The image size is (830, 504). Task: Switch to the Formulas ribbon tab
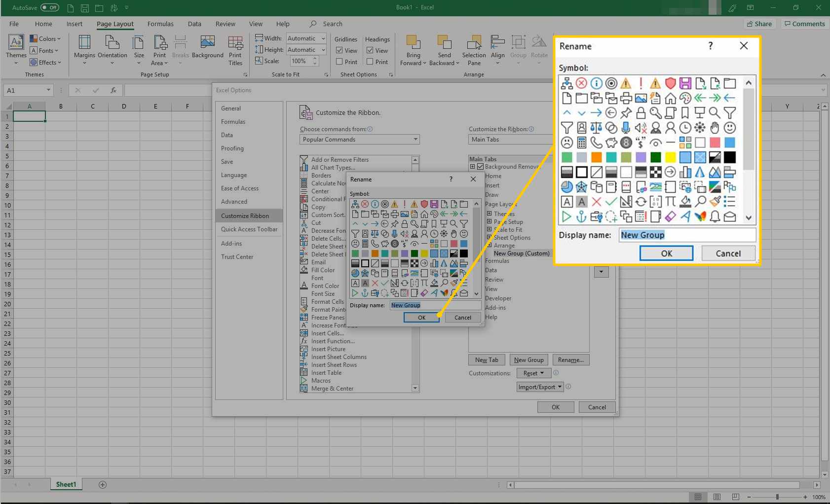160,24
